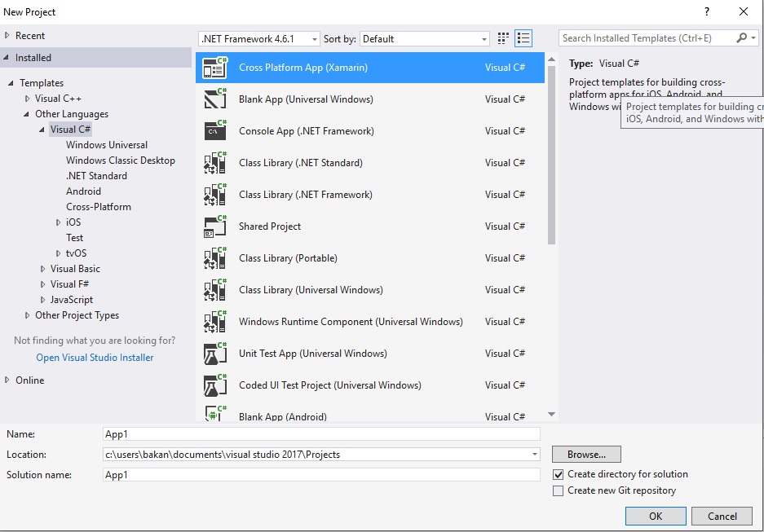Viewport: 764px width, 532px height.
Task: Open search options dropdown arrow
Action: point(753,38)
